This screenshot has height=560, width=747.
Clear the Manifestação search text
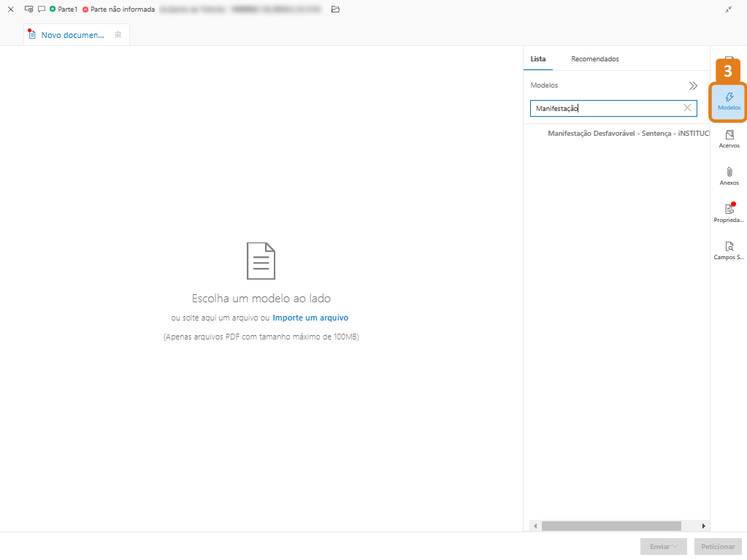687,107
